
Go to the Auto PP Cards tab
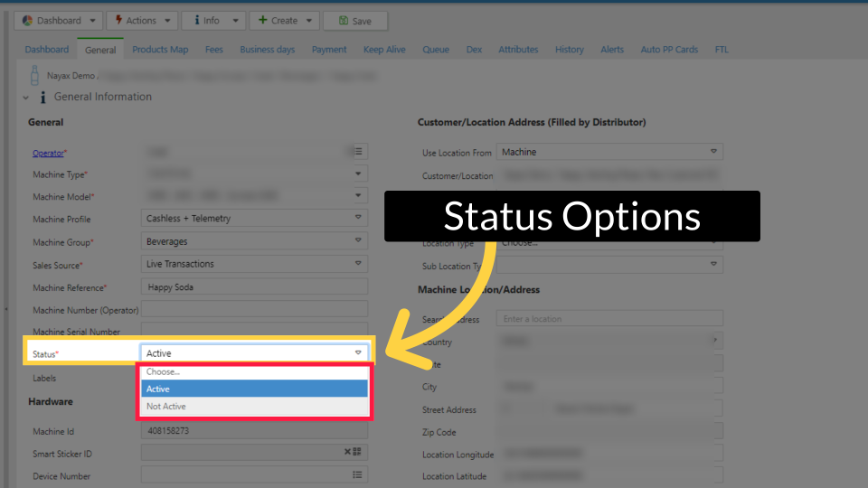click(669, 50)
